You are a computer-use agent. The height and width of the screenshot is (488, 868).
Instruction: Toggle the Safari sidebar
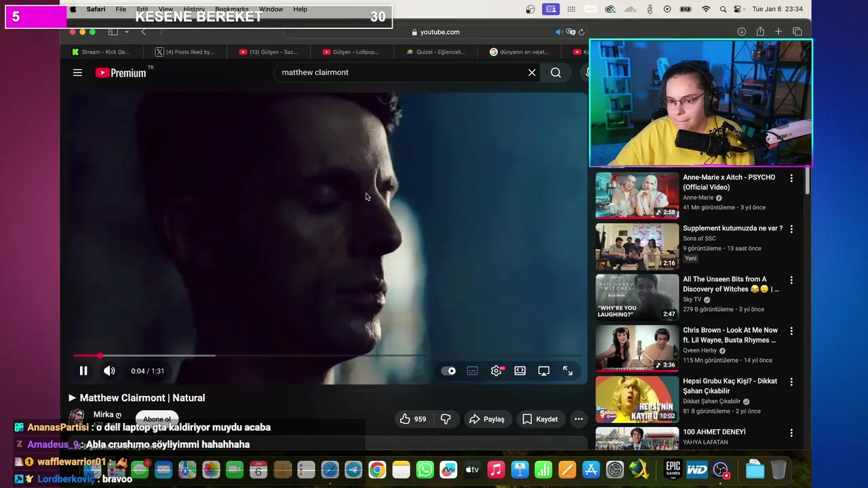click(x=113, y=32)
